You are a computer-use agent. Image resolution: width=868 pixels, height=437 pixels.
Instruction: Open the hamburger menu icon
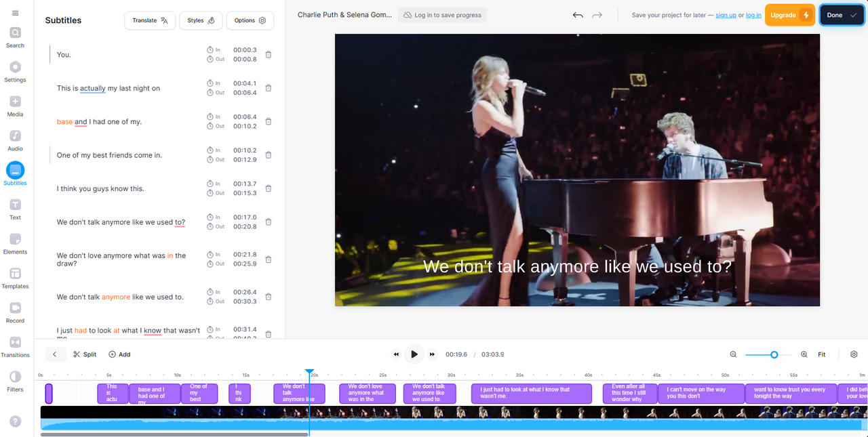click(15, 13)
